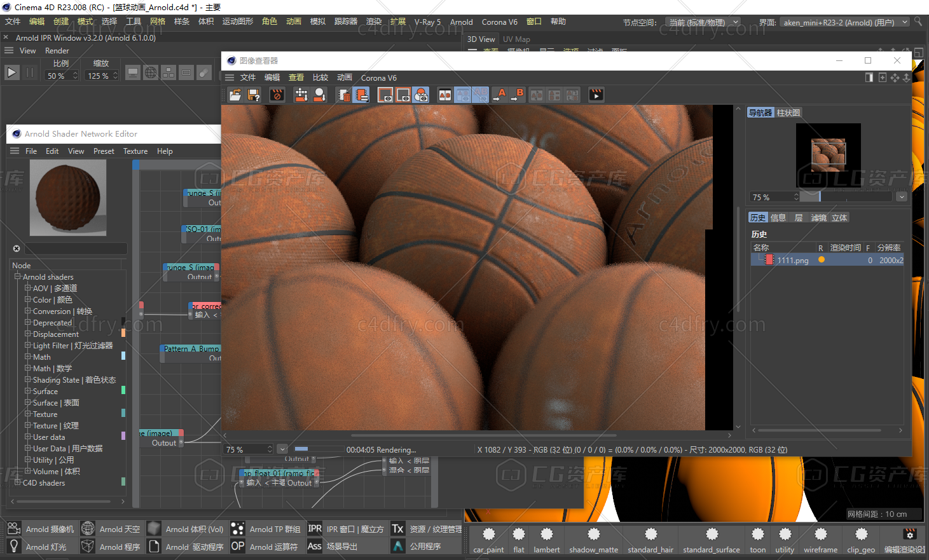This screenshot has width=929, height=560.
Task: Start IPR render with the play button
Action: click(12, 72)
